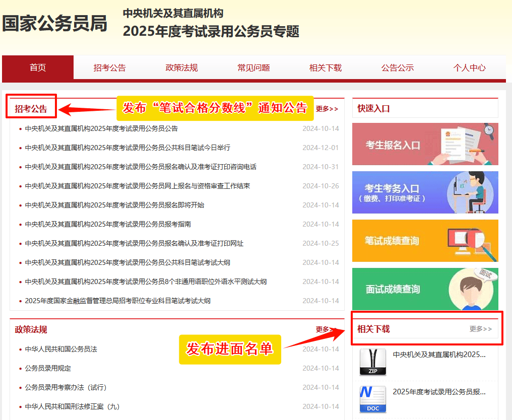512x420 pixels.
Task: Open 个人中心 tab
Action: coord(469,67)
